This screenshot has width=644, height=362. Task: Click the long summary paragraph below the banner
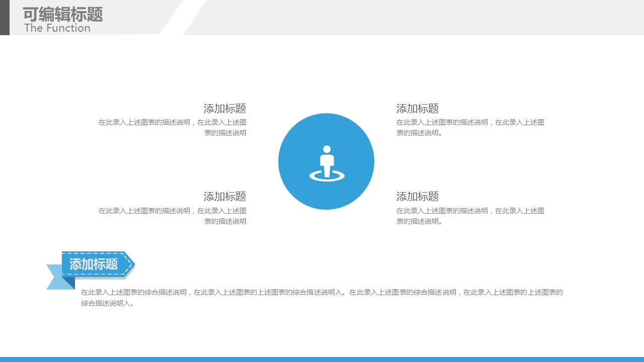point(322,298)
